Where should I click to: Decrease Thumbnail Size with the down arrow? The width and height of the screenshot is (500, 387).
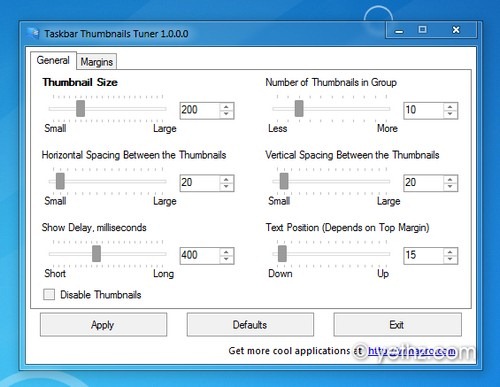point(226,114)
